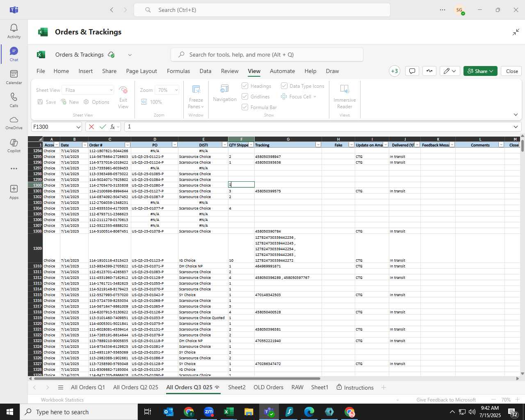Open Calls in Teams sidebar

(x=14, y=100)
